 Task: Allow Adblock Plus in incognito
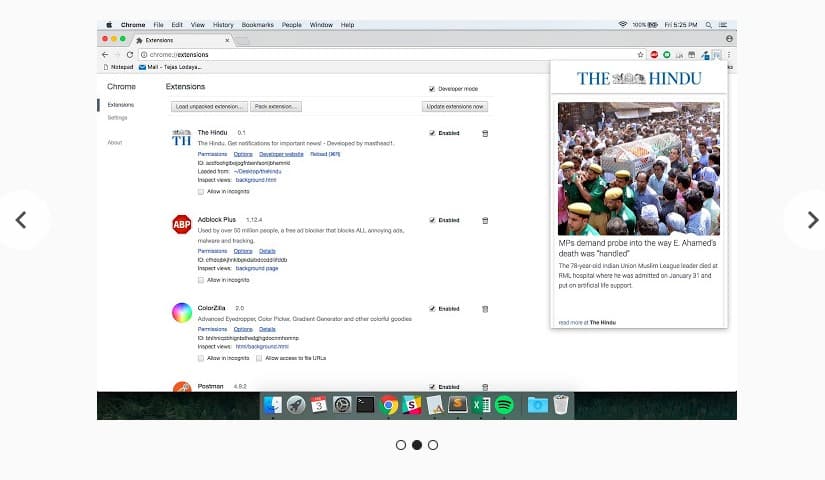click(200, 280)
